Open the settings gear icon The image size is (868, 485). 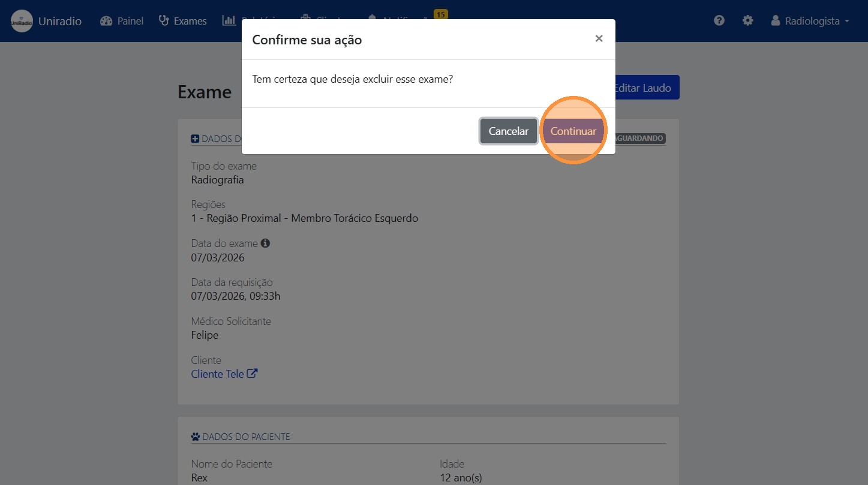point(747,20)
